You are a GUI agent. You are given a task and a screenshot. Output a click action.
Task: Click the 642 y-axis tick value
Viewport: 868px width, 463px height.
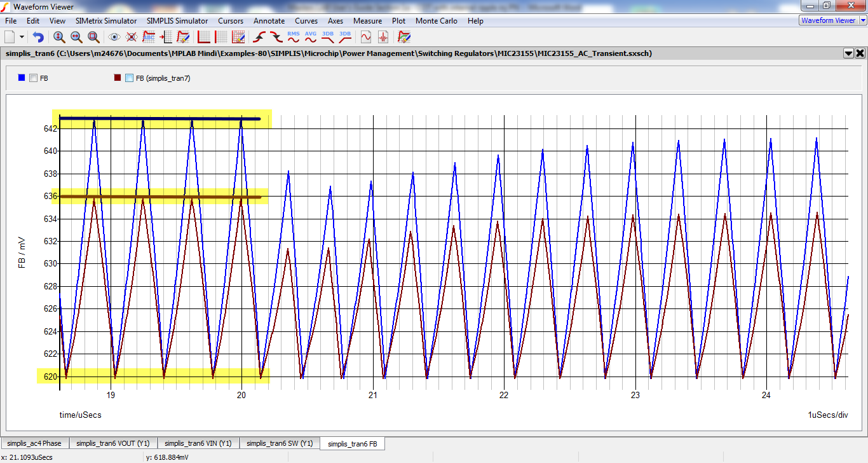click(51, 128)
